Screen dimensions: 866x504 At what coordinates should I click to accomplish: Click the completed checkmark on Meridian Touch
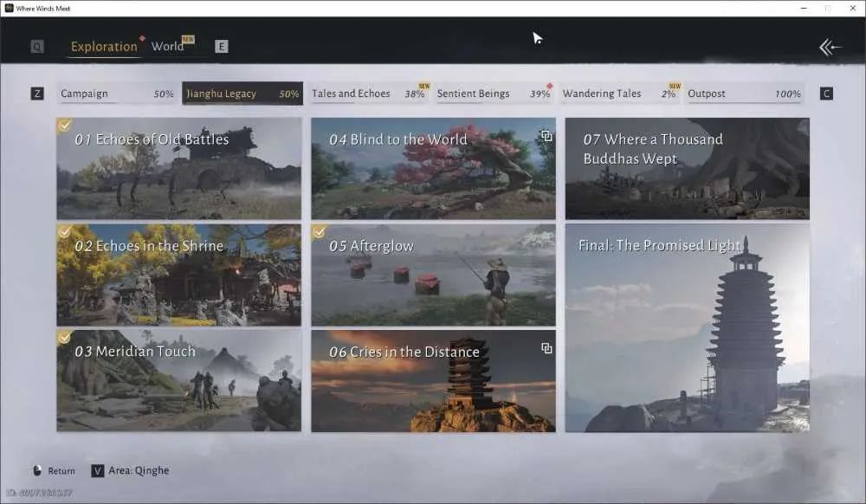64,337
